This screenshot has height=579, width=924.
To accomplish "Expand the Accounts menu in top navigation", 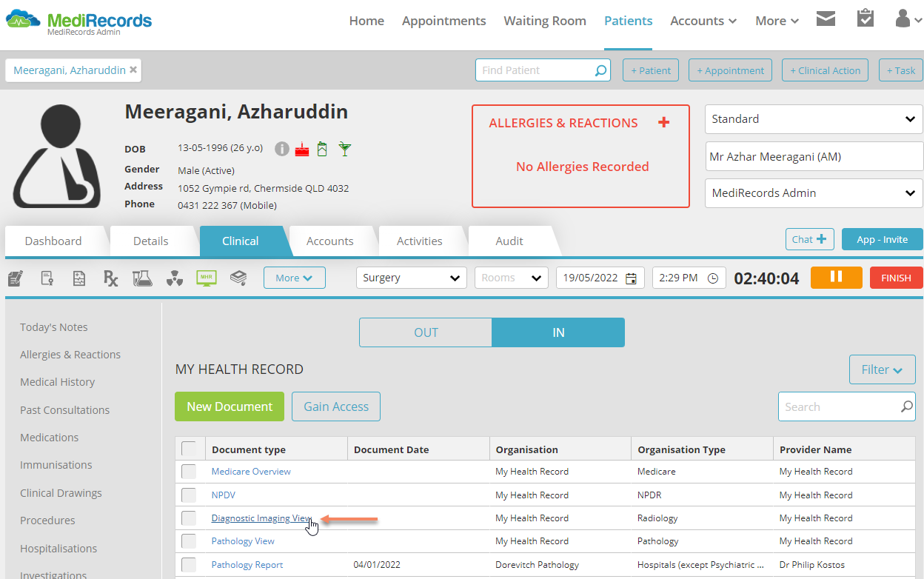I will click(703, 21).
